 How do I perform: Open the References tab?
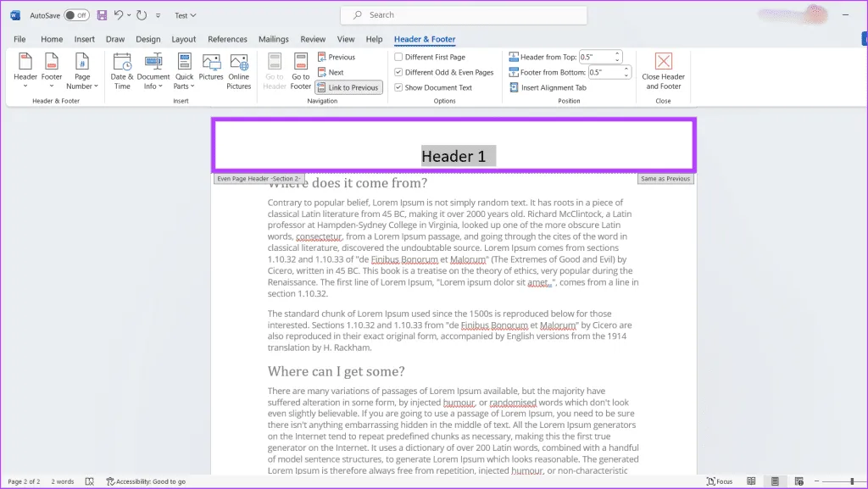227,39
